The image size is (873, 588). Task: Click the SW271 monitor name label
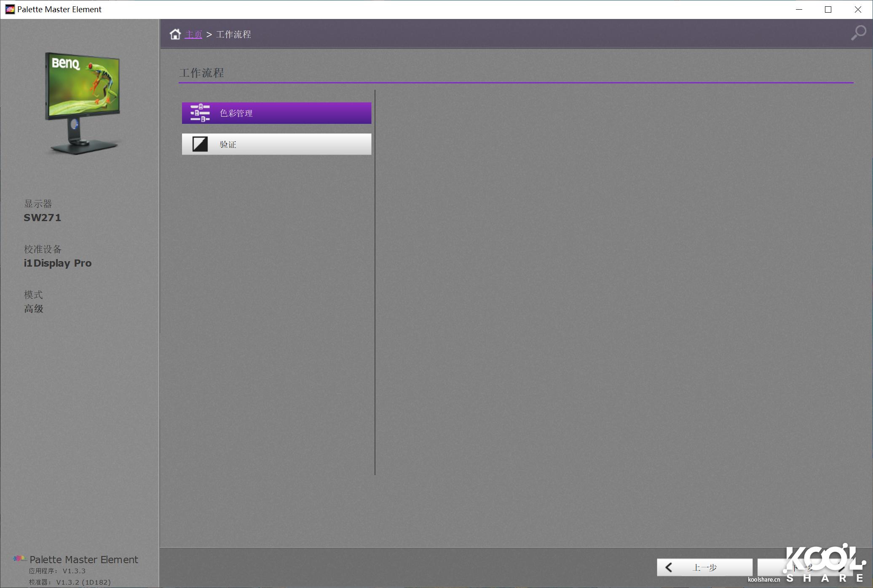pyautogui.click(x=42, y=218)
